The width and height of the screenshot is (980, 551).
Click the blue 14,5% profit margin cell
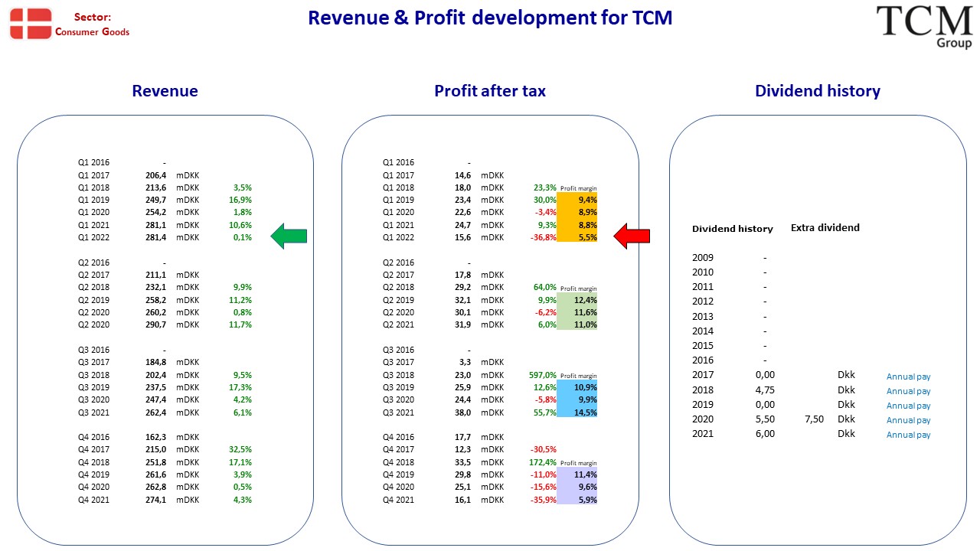tap(577, 412)
